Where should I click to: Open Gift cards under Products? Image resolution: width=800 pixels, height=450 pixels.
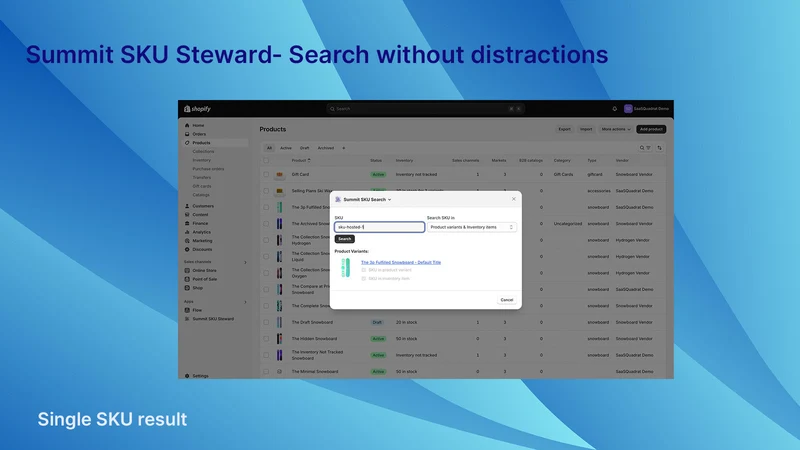pos(202,186)
